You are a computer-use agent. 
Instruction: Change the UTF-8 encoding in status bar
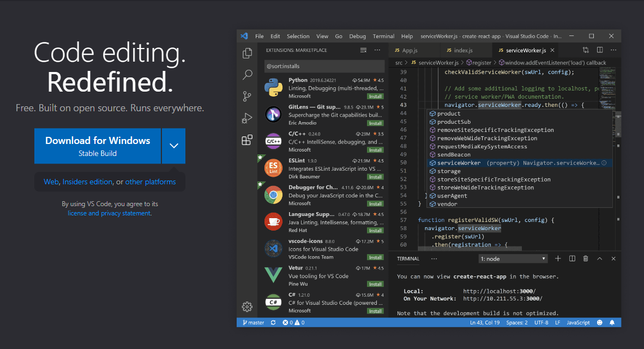pos(541,323)
